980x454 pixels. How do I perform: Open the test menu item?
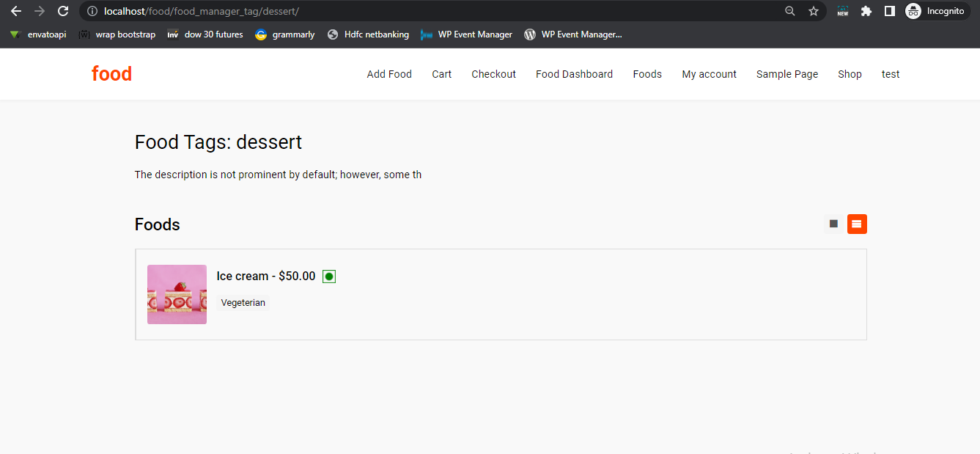coord(891,74)
